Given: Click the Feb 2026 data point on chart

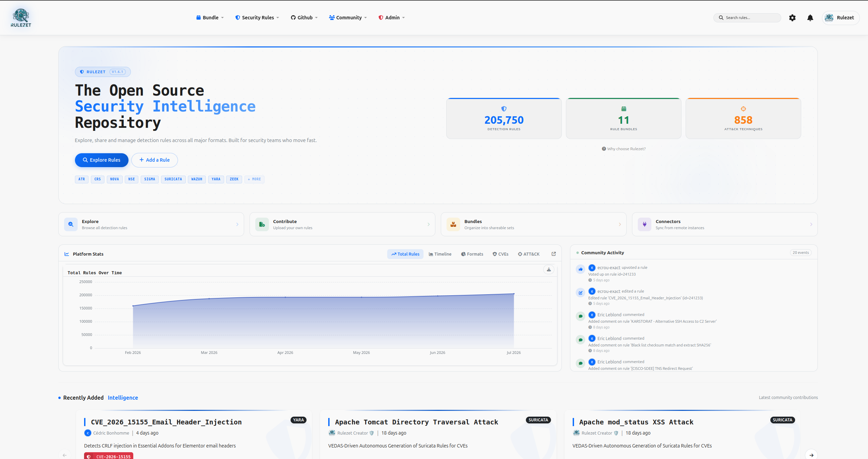Looking at the screenshot, I should (x=133, y=306).
